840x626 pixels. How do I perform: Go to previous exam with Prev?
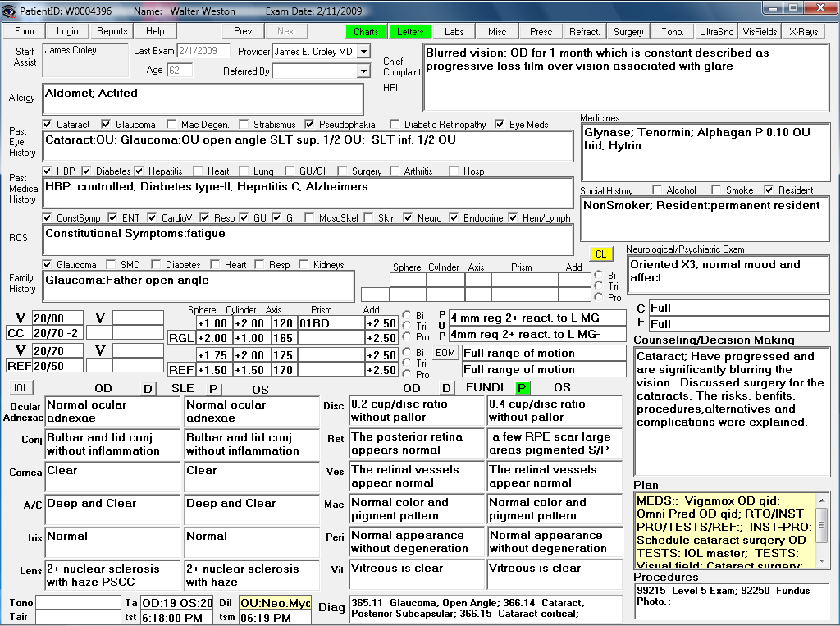pos(243,31)
